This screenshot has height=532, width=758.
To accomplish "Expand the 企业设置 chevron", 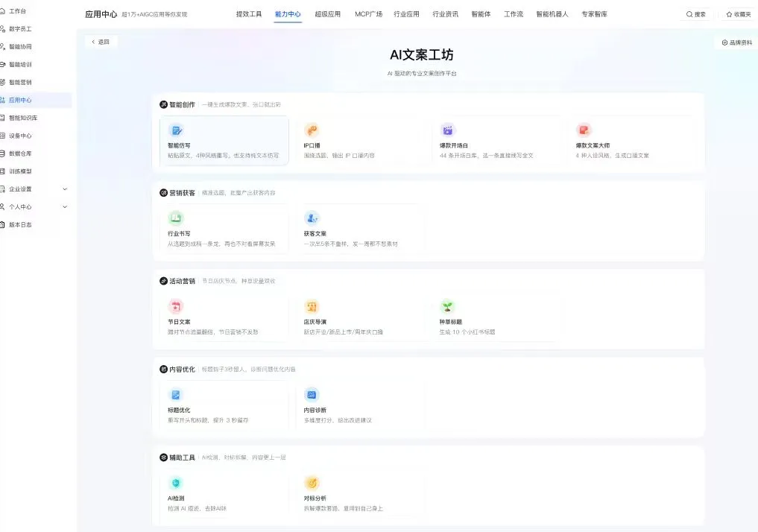I will (65, 189).
